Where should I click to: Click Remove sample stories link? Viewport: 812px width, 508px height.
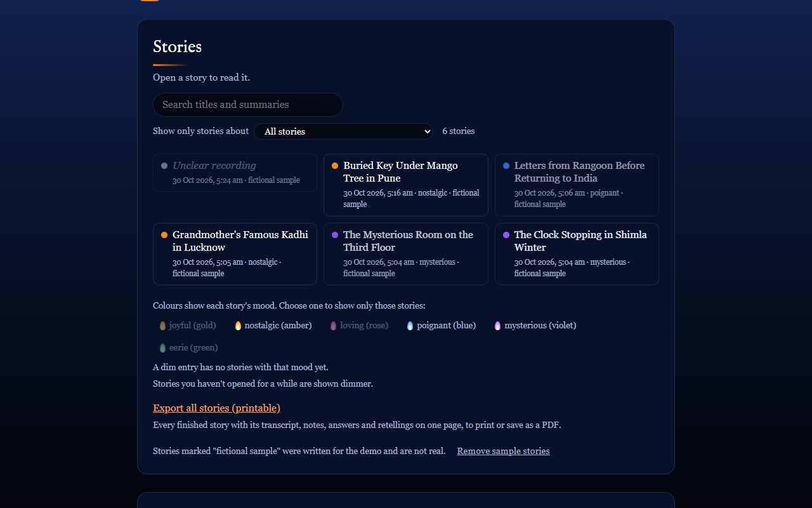[x=503, y=451]
